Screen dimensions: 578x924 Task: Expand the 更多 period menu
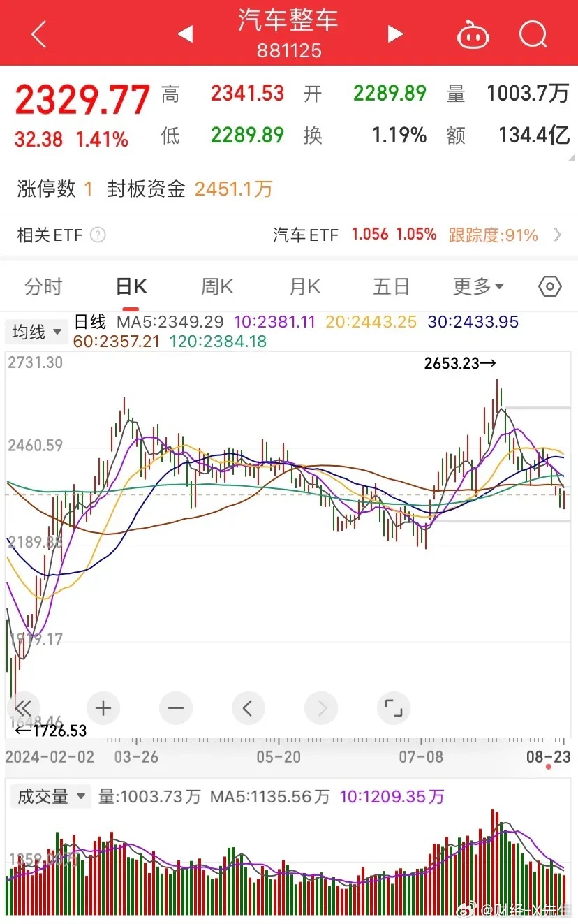point(479,286)
